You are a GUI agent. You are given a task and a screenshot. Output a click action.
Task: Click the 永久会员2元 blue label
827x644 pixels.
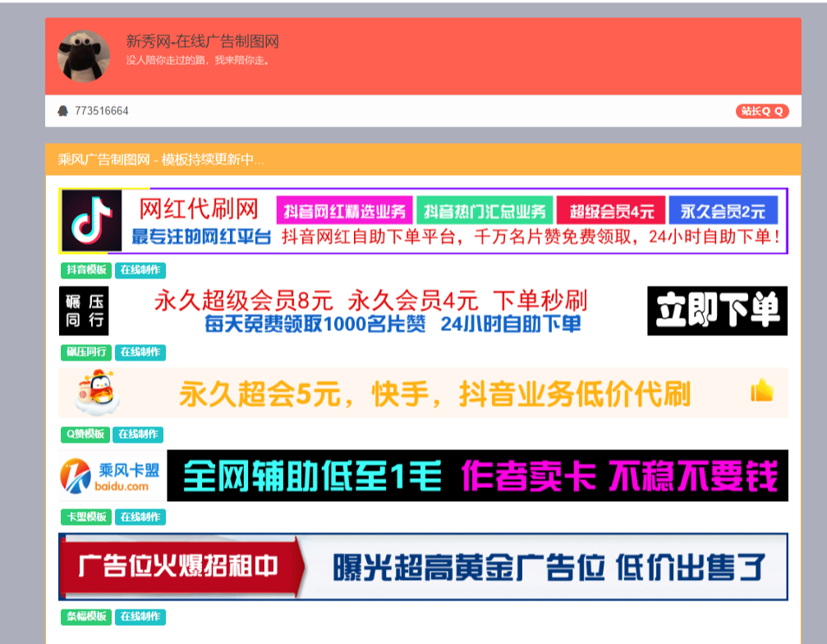pyautogui.click(x=723, y=211)
